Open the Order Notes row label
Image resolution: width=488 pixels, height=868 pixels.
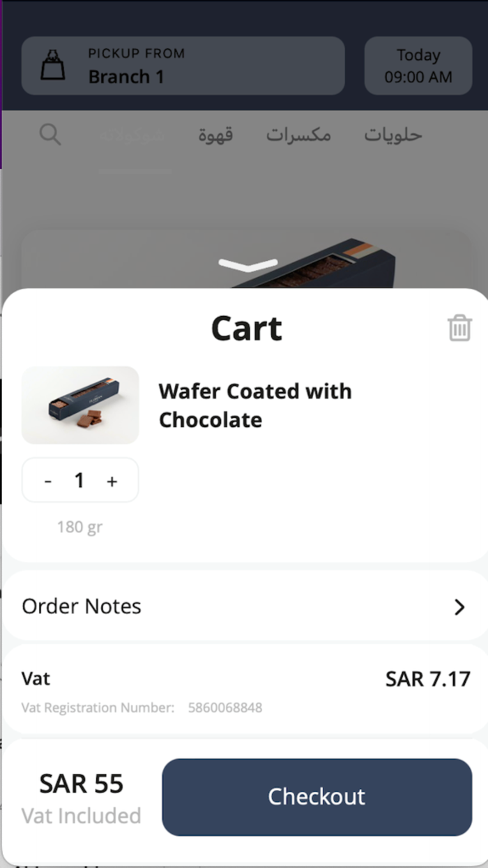pyautogui.click(x=82, y=606)
